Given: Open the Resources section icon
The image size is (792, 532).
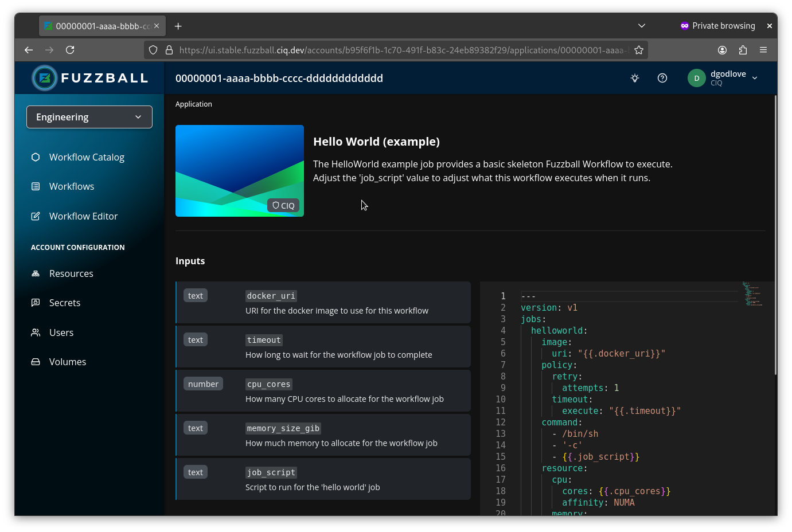Looking at the screenshot, I should click(x=35, y=273).
